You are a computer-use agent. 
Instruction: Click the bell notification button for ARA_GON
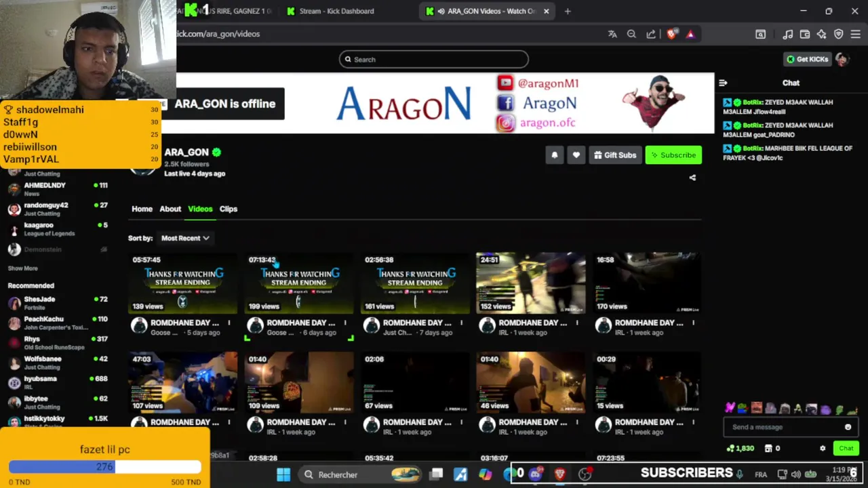click(x=554, y=155)
